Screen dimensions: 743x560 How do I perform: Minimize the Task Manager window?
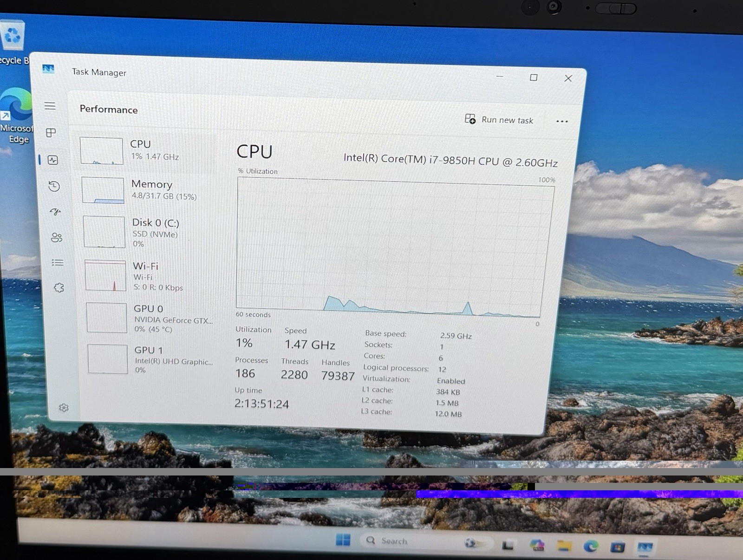coord(500,76)
